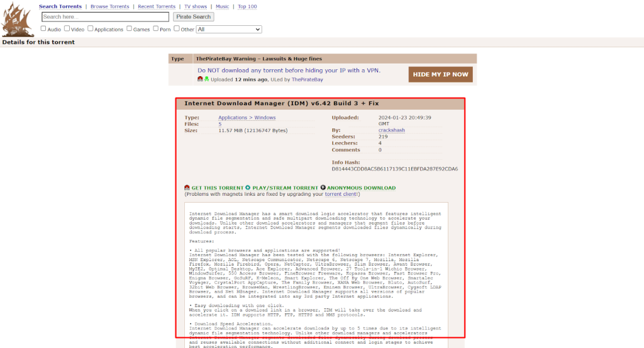Click the torrent client link

[340, 194]
